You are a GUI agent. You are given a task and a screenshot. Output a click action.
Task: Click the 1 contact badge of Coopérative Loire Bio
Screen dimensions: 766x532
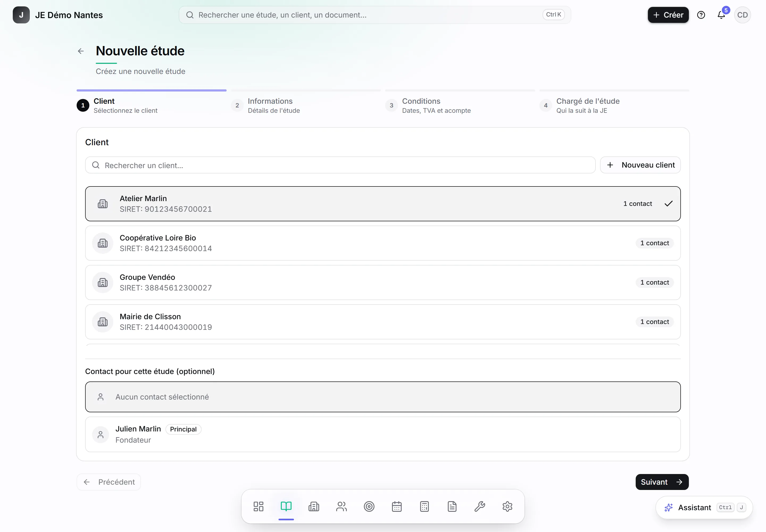(x=654, y=243)
